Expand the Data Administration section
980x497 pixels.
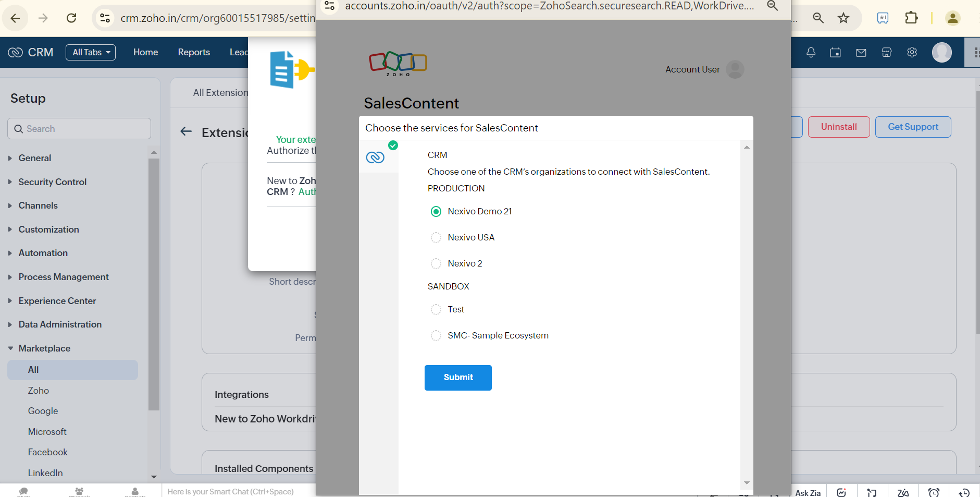click(x=60, y=324)
